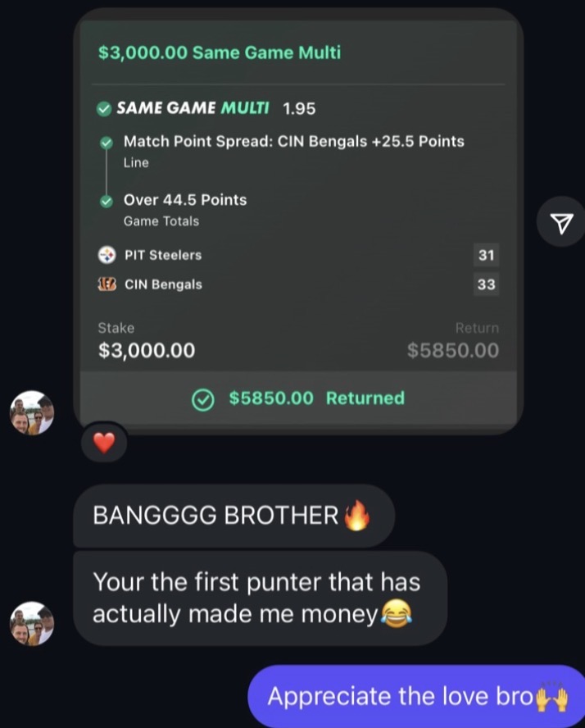Tap the fire emoji in BANGGGG BROTHER message
Viewport: 585px width, 728px height.
click(x=356, y=516)
